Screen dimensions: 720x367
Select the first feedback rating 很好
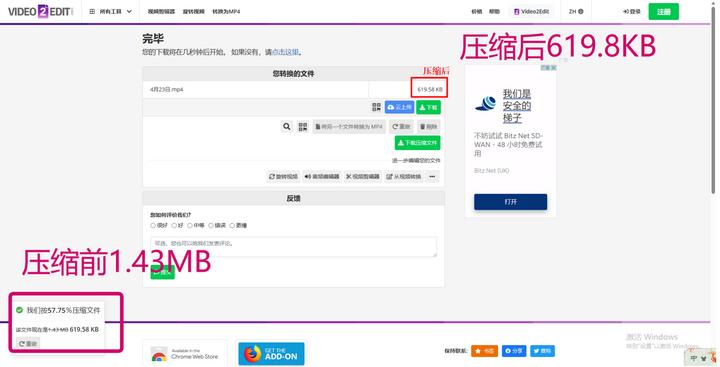pos(153,226)
